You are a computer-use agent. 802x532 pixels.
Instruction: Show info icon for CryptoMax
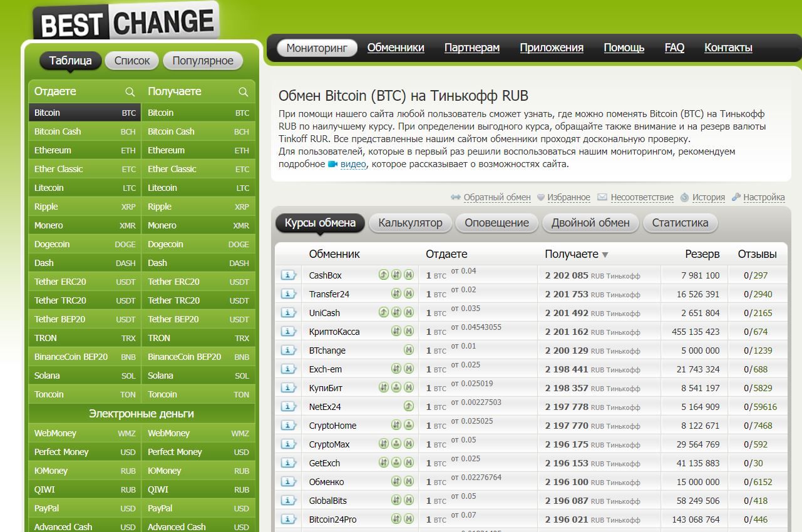tap(289, 444)
